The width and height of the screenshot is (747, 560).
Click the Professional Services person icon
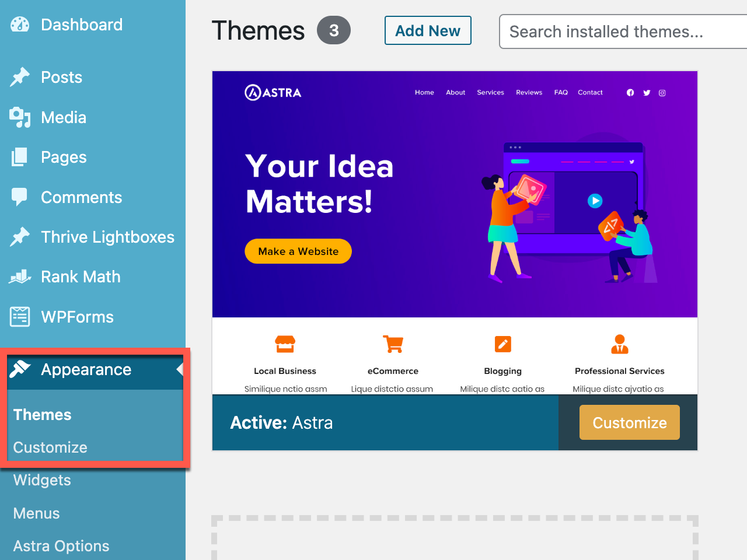point(620,344)
